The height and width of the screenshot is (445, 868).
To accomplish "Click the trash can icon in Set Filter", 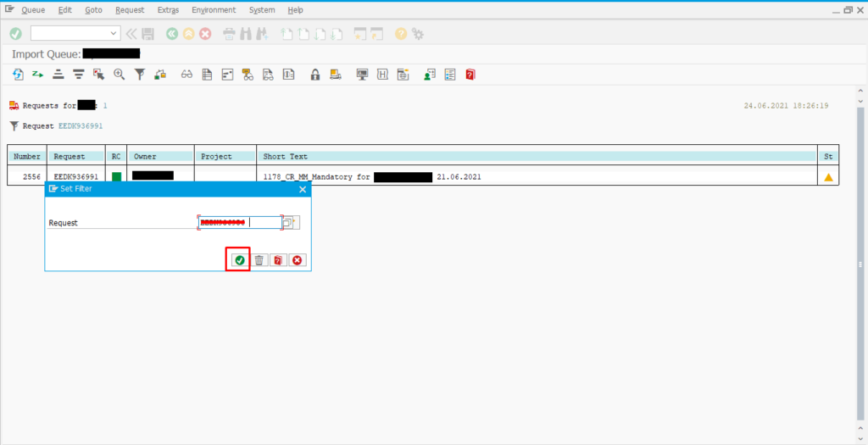I will (x=259, y=260).
